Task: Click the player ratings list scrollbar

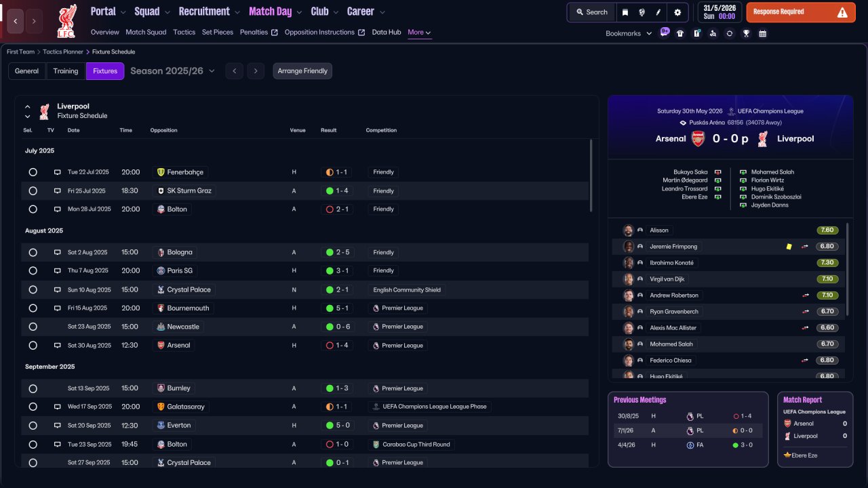Action: pos(847,268)
